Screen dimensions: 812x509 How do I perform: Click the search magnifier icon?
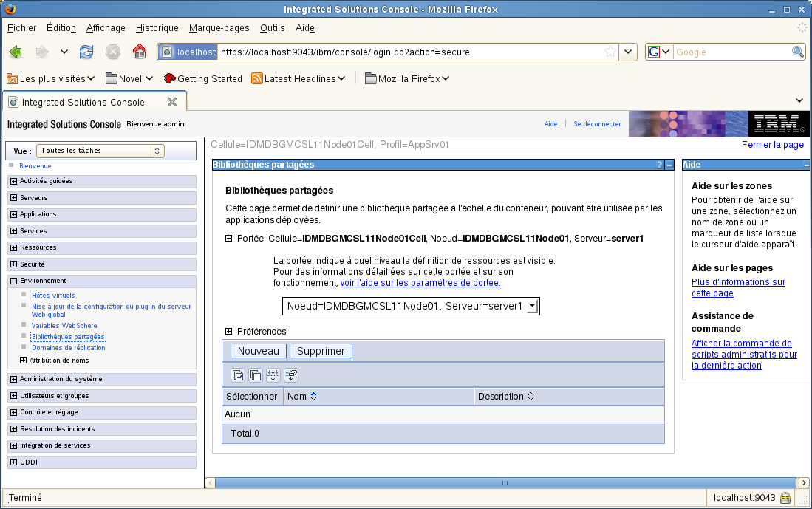coord(797,52)
